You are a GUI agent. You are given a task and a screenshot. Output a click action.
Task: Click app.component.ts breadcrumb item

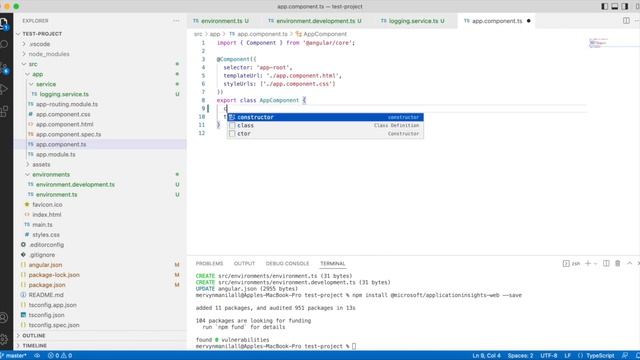(x=258, y=34)
